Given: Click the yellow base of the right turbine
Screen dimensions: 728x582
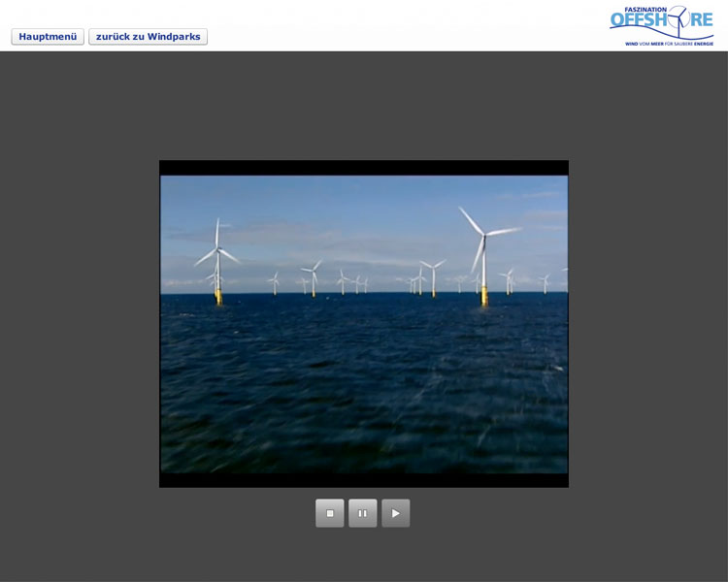Looking at the screenshot, I should pyautogui.click(x=484, y=296).
